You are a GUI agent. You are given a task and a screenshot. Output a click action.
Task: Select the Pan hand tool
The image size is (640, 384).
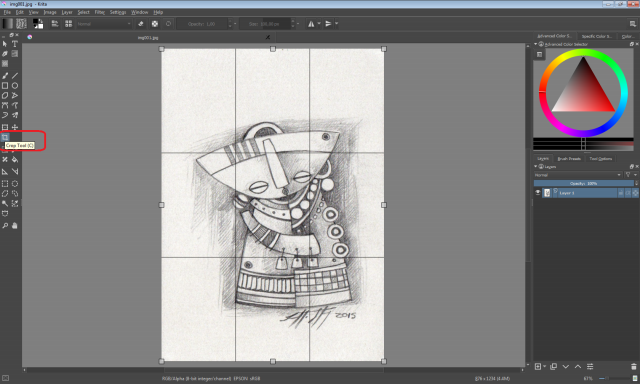(15, 225)
